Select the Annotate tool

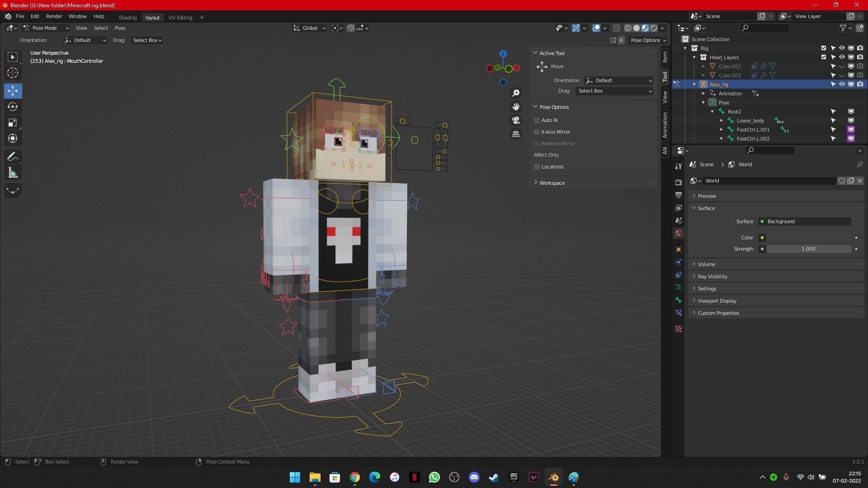[x=13, y=157]
